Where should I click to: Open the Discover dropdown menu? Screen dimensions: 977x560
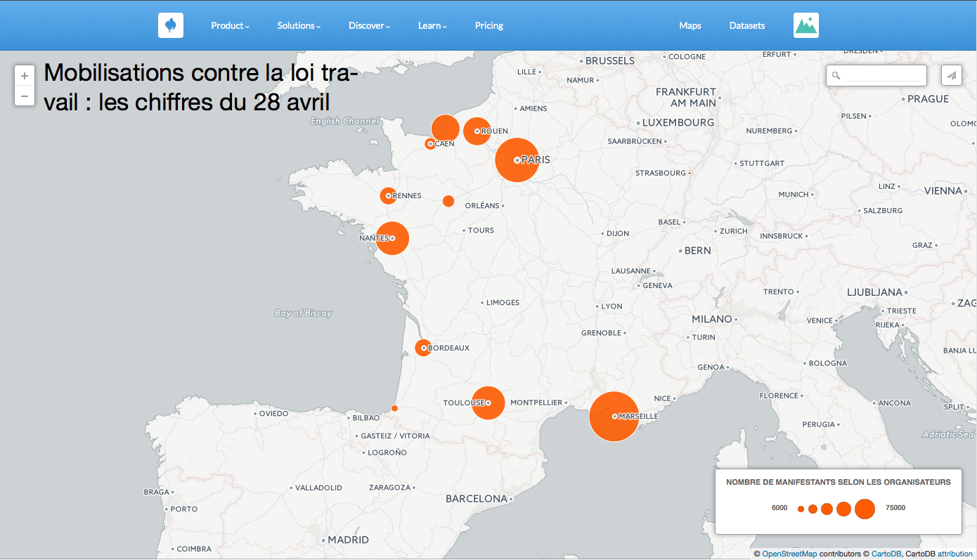pos(369,25)
